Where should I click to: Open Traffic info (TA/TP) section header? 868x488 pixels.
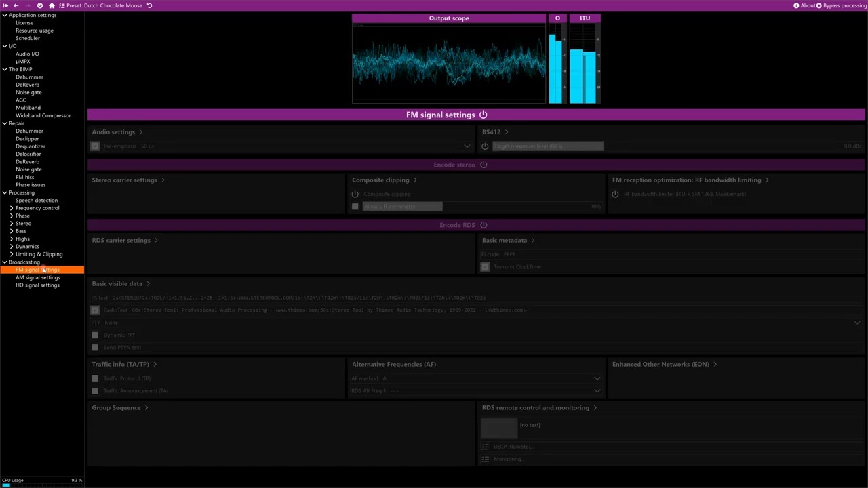(x=124, y=365)
